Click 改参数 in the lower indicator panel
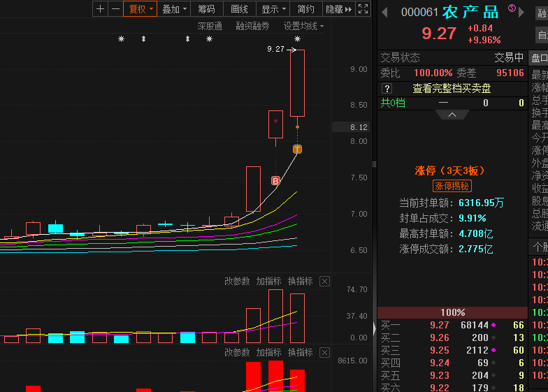The height and width of the screenshot is (392, 548). pyautogui.click(x=237, y=352)
